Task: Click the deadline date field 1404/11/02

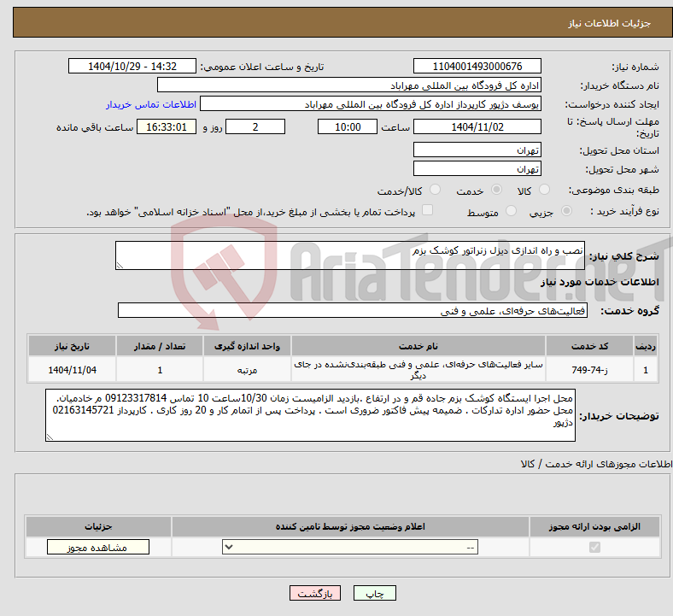Action: click(477, 126)
